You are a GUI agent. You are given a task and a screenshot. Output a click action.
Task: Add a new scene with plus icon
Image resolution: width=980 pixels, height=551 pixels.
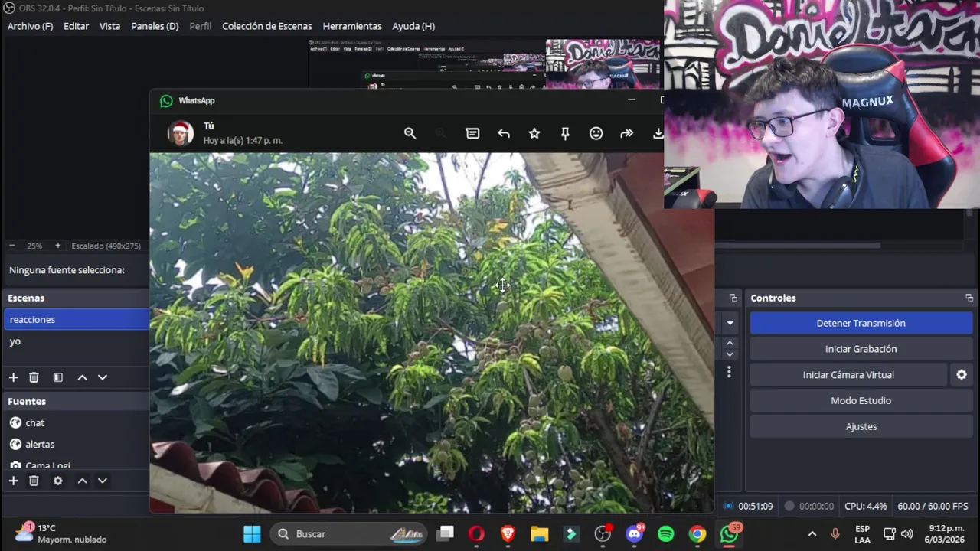click(13, 377)
